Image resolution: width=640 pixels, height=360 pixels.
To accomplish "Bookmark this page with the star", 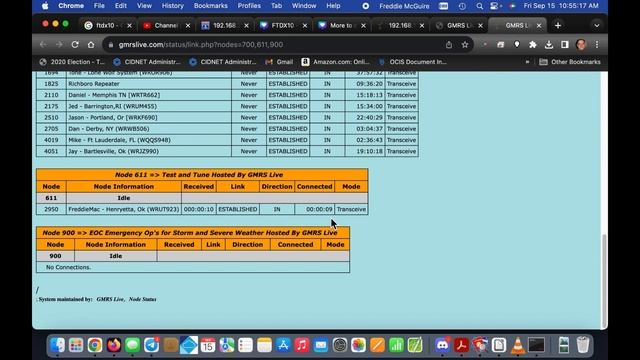I will (x=465, y=44).
